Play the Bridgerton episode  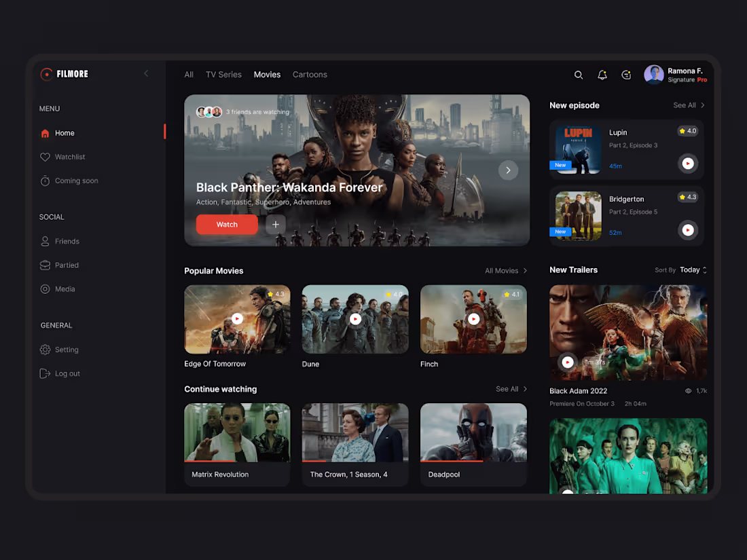click(x=688, y=230)
